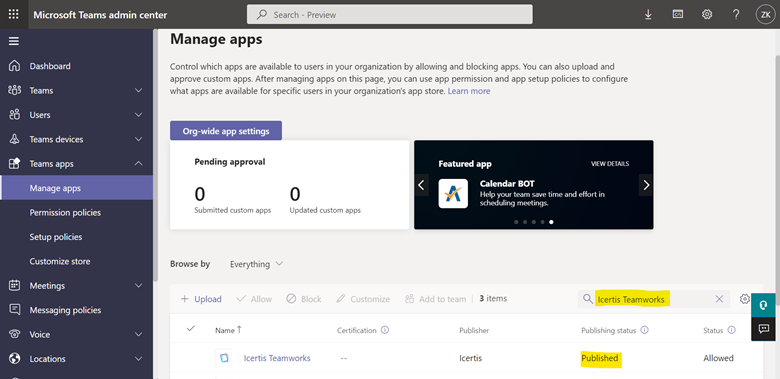Click the download icon in header
Viewport: 780px width, 379px height.
(x=648, y=15)
